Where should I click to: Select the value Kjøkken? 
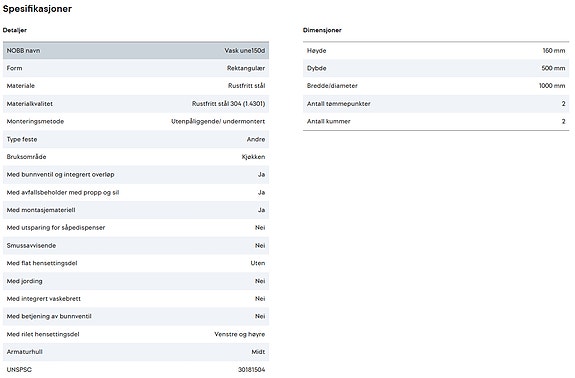click(x=253, y=157)
